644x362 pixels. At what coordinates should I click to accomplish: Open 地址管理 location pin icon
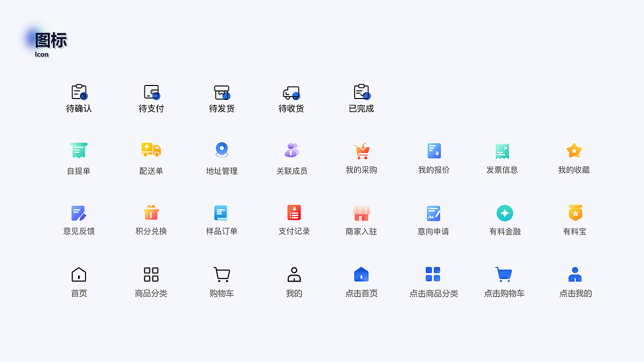[222, 150]
